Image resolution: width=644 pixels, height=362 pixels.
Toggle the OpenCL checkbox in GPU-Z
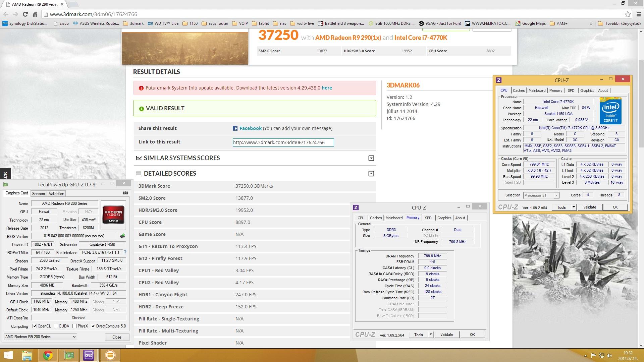[x=35, y=326]
